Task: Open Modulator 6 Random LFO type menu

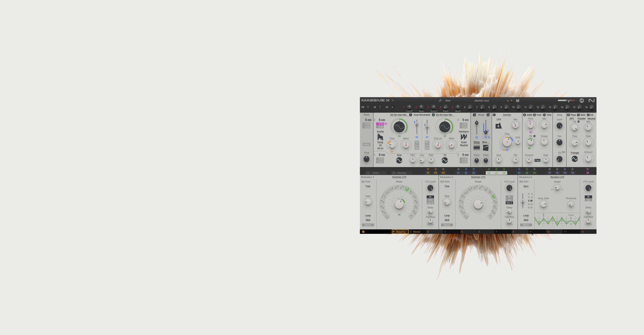Action: [557, 177]
